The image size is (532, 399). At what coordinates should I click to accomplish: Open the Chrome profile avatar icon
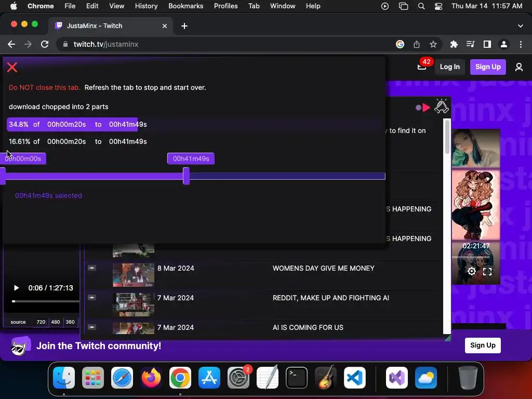tap(504, 44)
